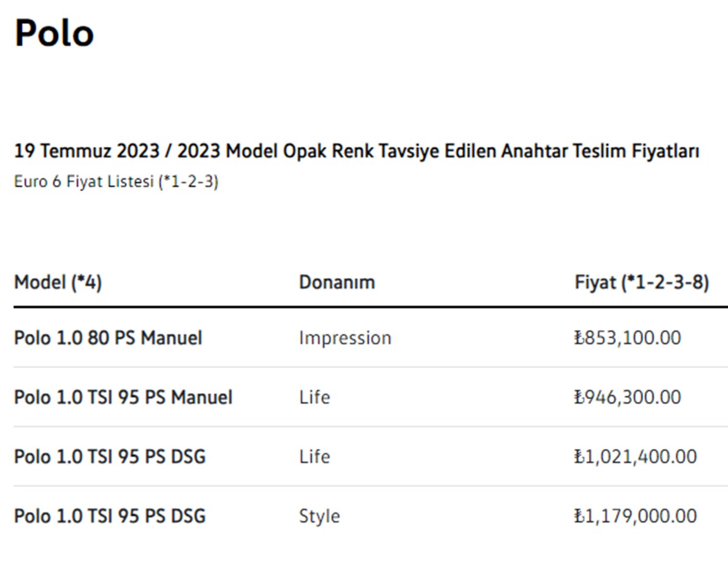The height and width of the screenshot is (567, 728).
Task: Click the ₺1,021,400.00 price
Action: [x=635, y=456]
